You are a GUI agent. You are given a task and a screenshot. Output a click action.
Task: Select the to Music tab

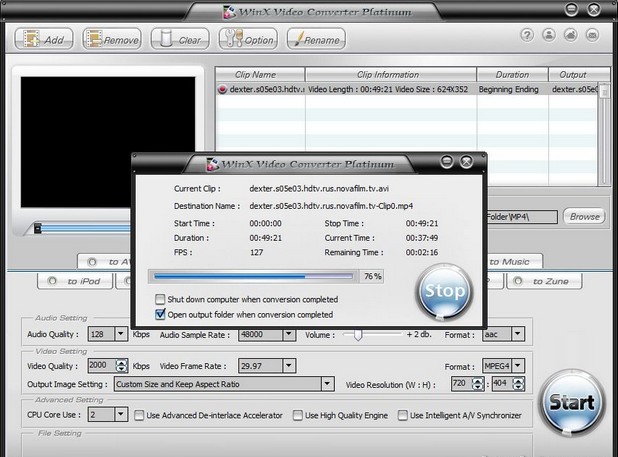[x=514, y=262]
